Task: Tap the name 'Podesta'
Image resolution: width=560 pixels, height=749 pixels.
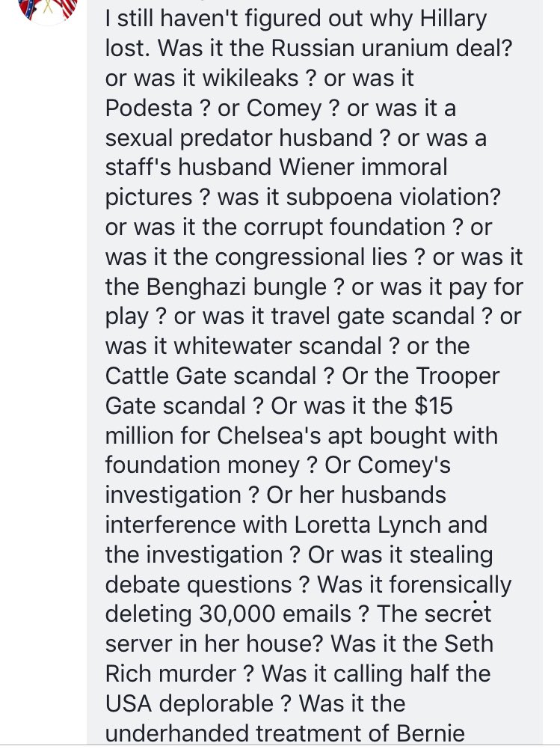Action: pyautogui.click(x=149, y=108)
